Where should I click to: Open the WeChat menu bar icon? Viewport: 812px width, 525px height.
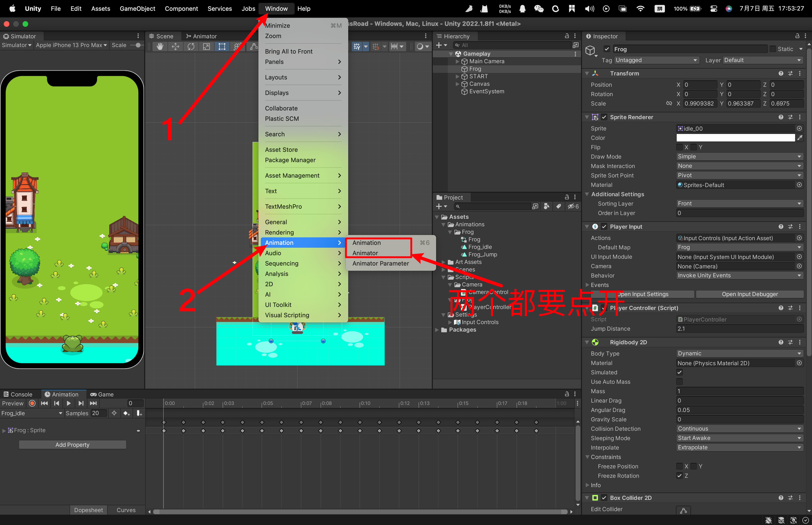click(539, 8)
